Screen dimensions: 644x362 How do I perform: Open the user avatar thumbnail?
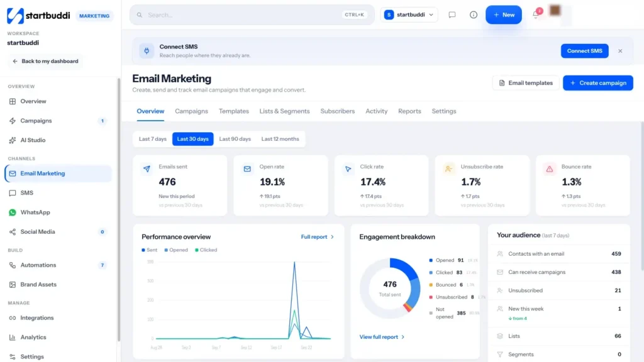[555, 11]
